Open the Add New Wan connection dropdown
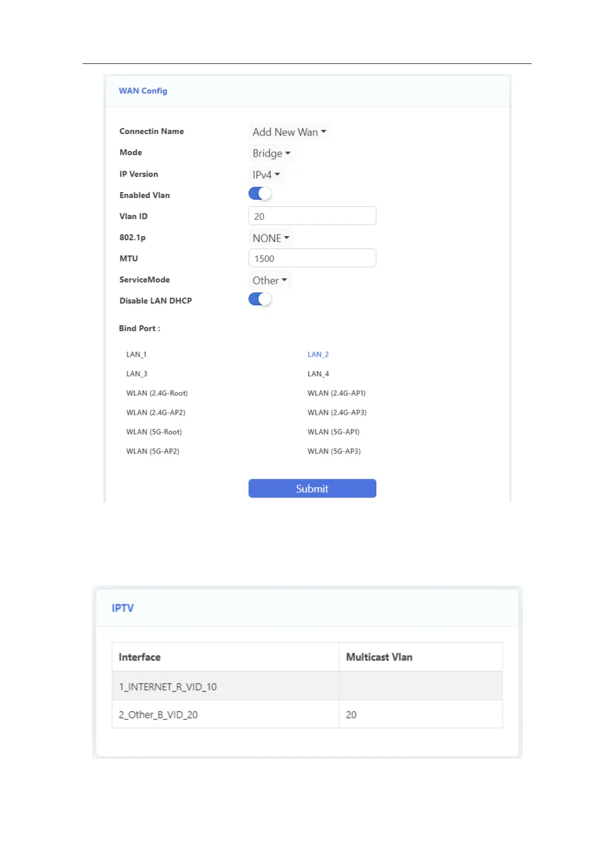 pyautogui.click(x=289, y=132)
